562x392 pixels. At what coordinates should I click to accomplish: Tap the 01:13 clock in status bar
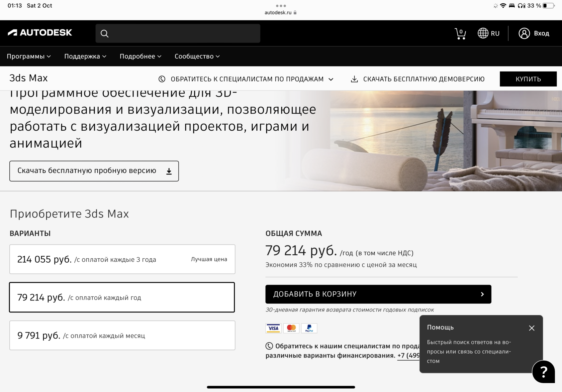pyautogui.click(x=15, y=6)
